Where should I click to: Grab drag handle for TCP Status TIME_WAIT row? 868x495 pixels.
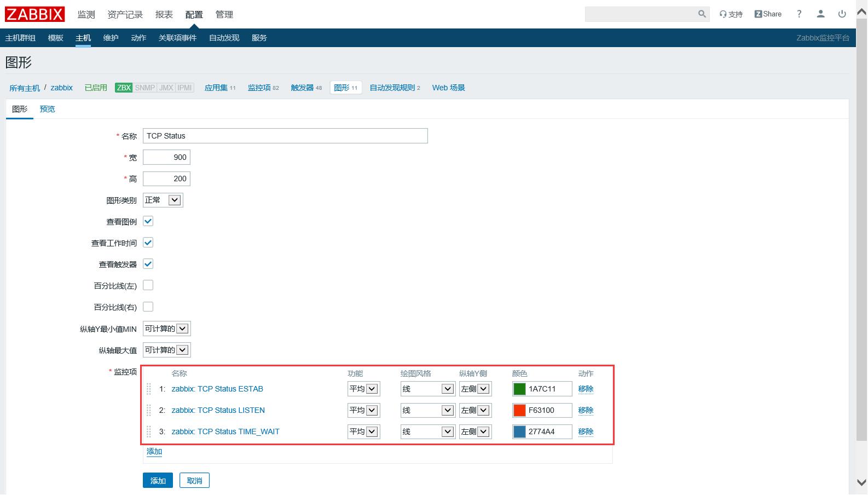pos(149,431)
